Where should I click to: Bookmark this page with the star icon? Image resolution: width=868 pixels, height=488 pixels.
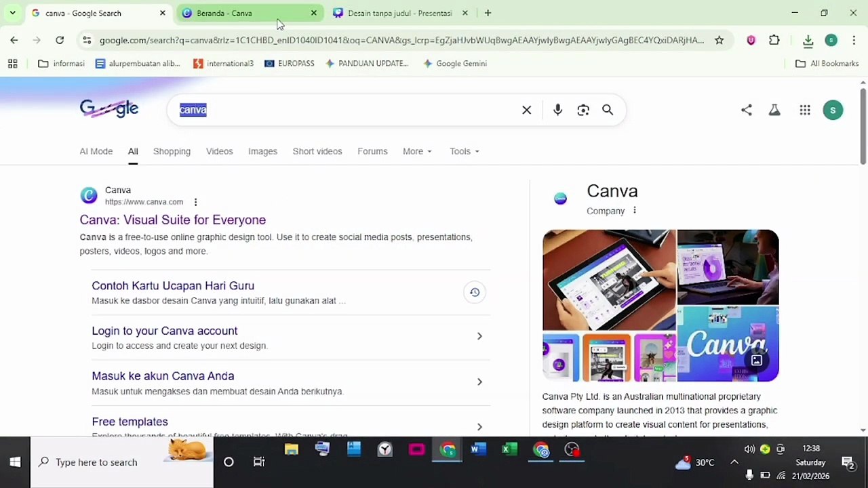pyautogui.click(x=719, y=40)
